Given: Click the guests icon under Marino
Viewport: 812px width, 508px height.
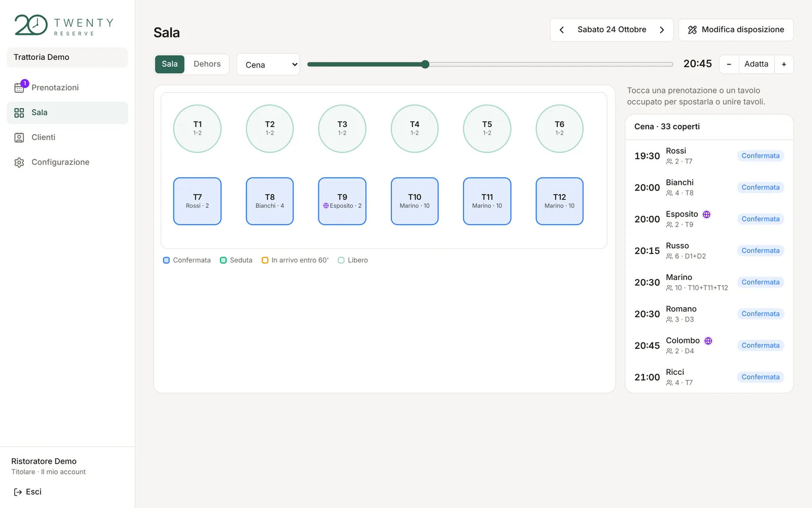Looking at the screenshot, I should [x=669, y=288].
